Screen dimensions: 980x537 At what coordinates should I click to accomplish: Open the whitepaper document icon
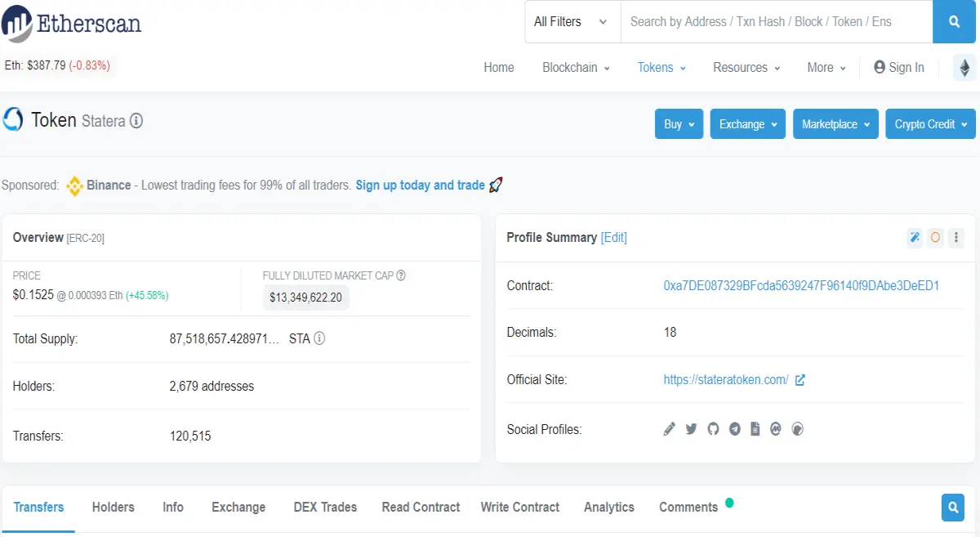(755, 428)
